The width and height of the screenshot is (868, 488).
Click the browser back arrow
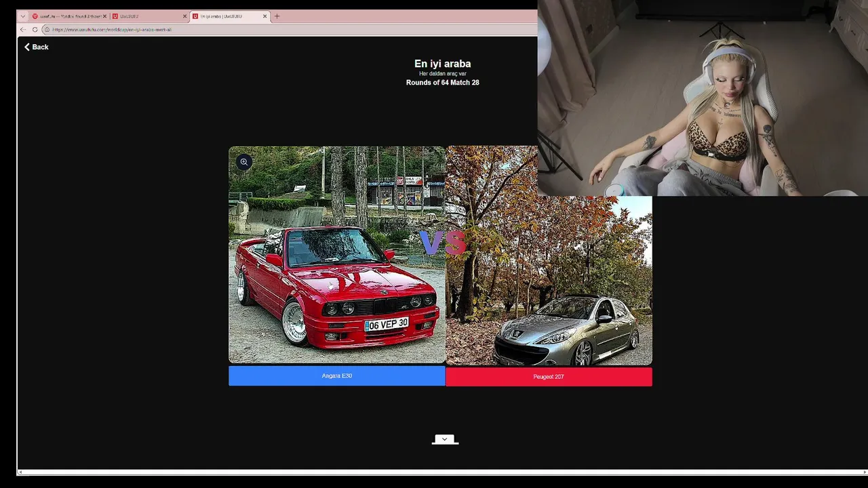click(23, 30)
